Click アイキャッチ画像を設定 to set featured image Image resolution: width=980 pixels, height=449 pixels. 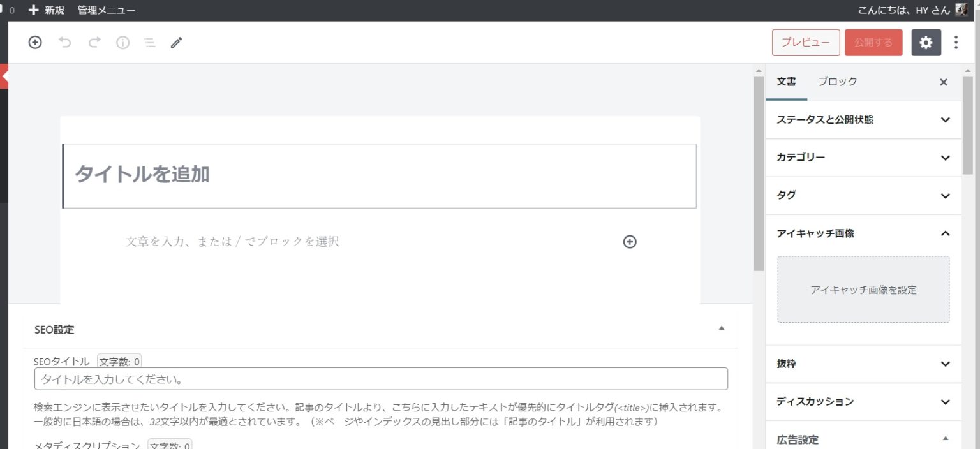pos(863,290)
